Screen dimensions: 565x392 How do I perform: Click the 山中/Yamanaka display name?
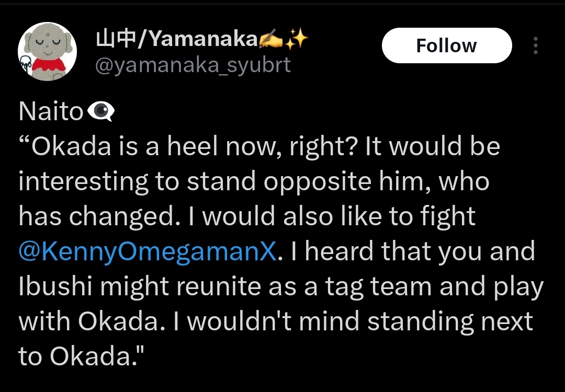177,39
